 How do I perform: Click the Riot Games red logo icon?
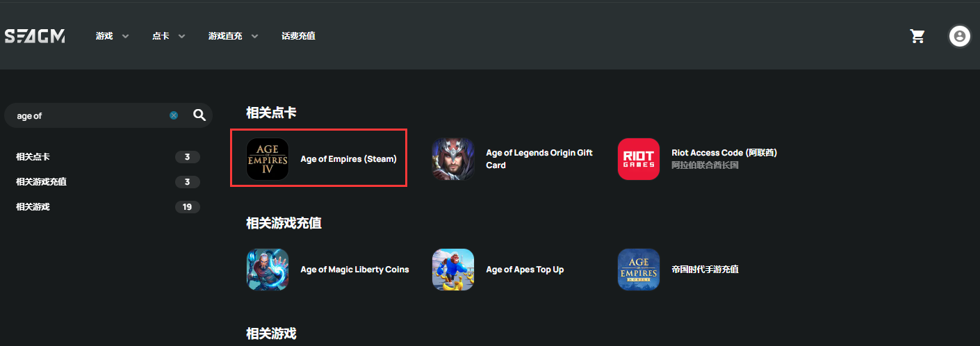click(x=639, y=159)
